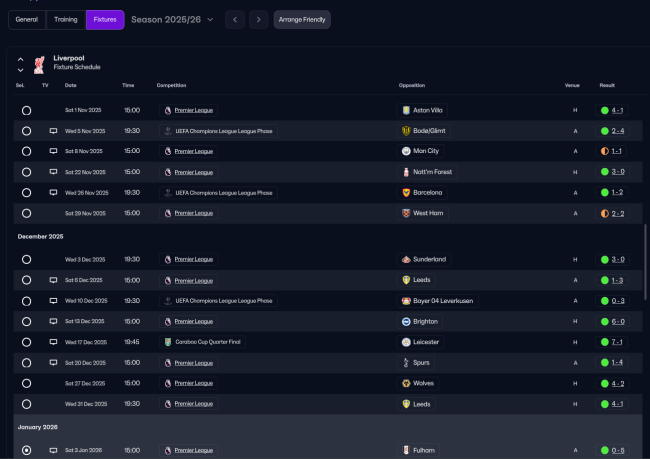The width and height of the screenshot is (650, 459).
Task: Collapse the Liverpool Fixture Schedule panel
Action: pyautogui.click(x=20, y=59)
